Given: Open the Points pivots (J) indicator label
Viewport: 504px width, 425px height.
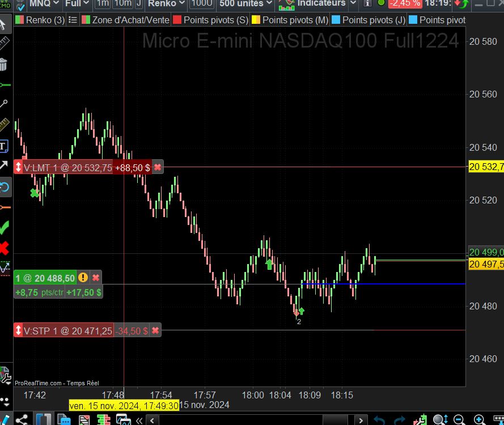Looking at the screenshot, I should (374, 20).
